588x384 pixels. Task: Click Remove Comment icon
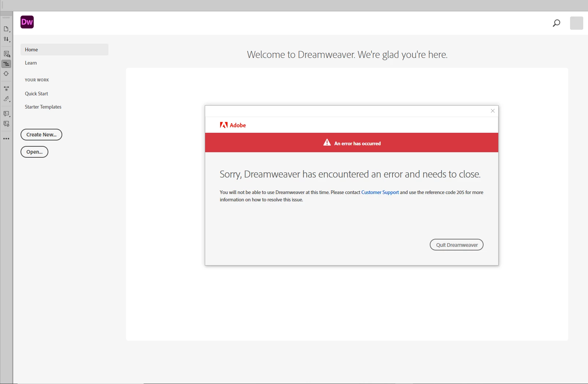pos(6,124)
